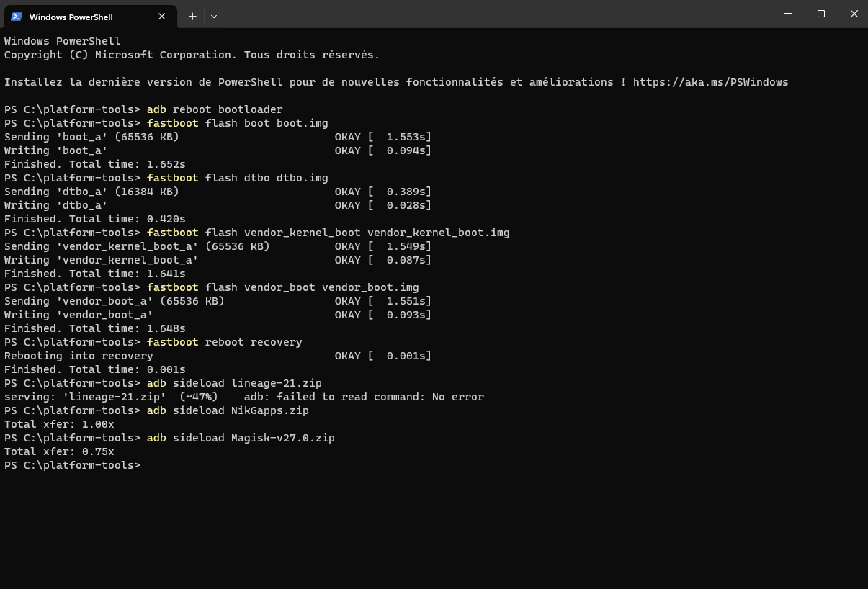Open a new tab with the plus button
868x589 pixels.
[x=192, y=17]
